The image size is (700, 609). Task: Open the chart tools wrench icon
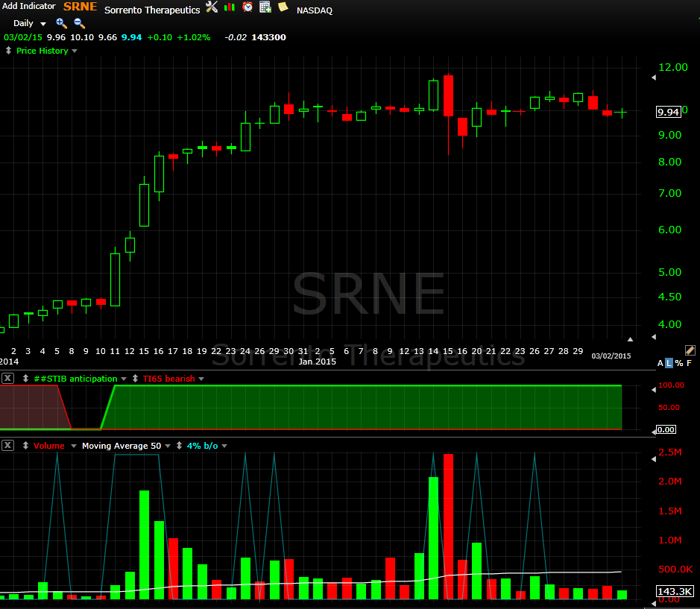click(x=212, y=7)
